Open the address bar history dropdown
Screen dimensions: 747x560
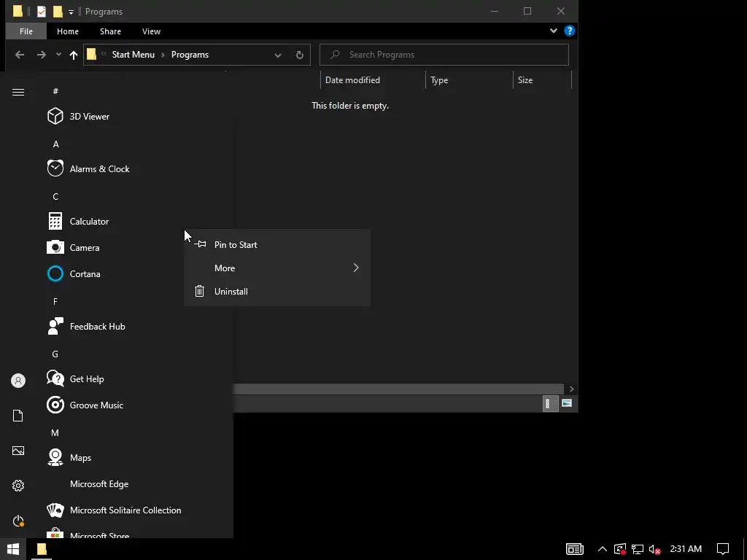tap(278, 55)
